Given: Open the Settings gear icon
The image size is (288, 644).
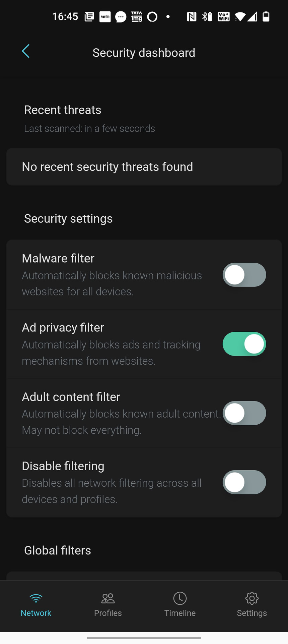Looking at the screenshot, I should point(252,598).
